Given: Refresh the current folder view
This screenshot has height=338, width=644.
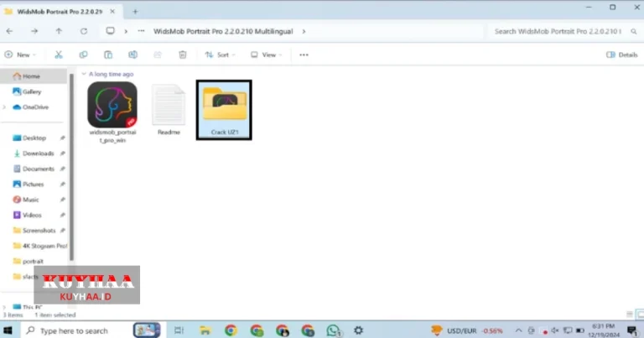Looking at the screenshot, I should [84, 31].
